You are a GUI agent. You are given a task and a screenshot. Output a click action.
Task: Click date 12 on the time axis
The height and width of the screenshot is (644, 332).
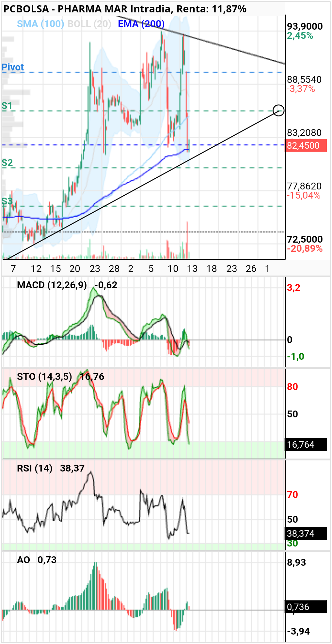36,269
